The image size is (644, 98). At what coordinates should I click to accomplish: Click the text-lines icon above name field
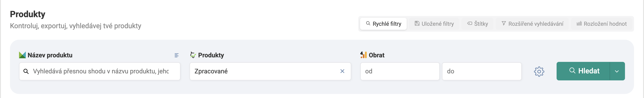click(x=176, y=55)
